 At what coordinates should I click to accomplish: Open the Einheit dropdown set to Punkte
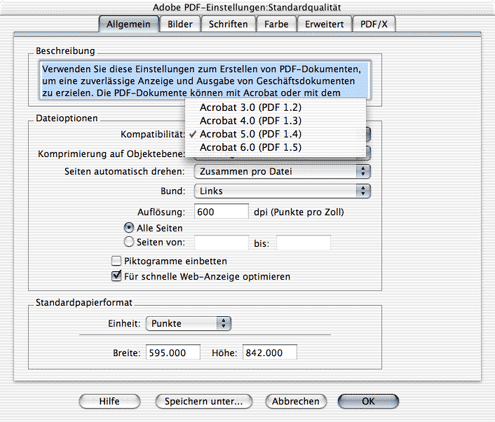188,323
